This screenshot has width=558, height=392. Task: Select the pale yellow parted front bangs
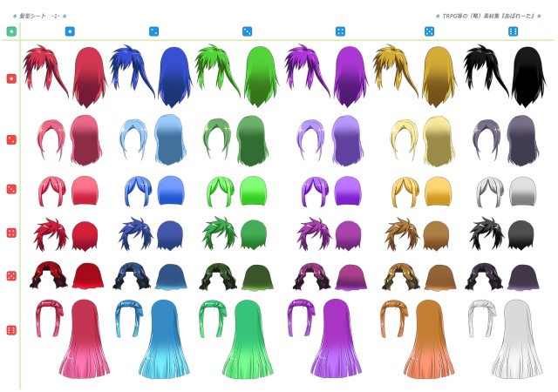point(405,140)
